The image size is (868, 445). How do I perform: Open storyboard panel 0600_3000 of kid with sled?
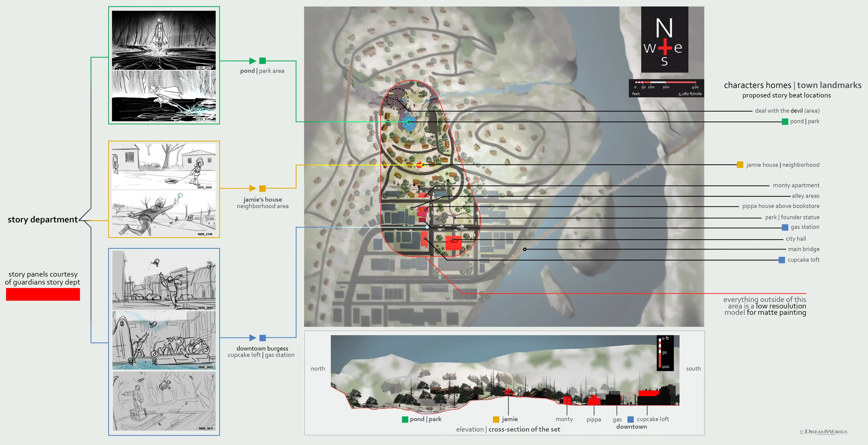click(x=164, y=166)
